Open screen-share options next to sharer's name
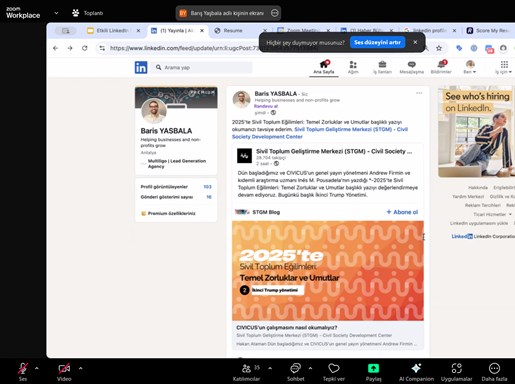The image size is (515, 384). click(x=275, y=13)
